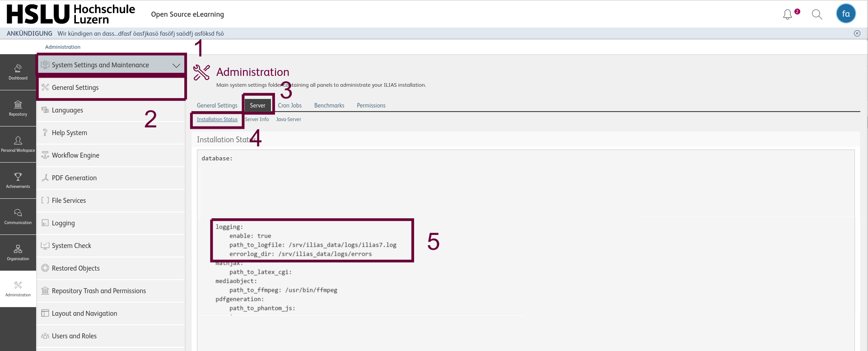Click the 'errorlog_dir' line in status
The height and width of the screenshot is (351, 868).
coord(301,254)
